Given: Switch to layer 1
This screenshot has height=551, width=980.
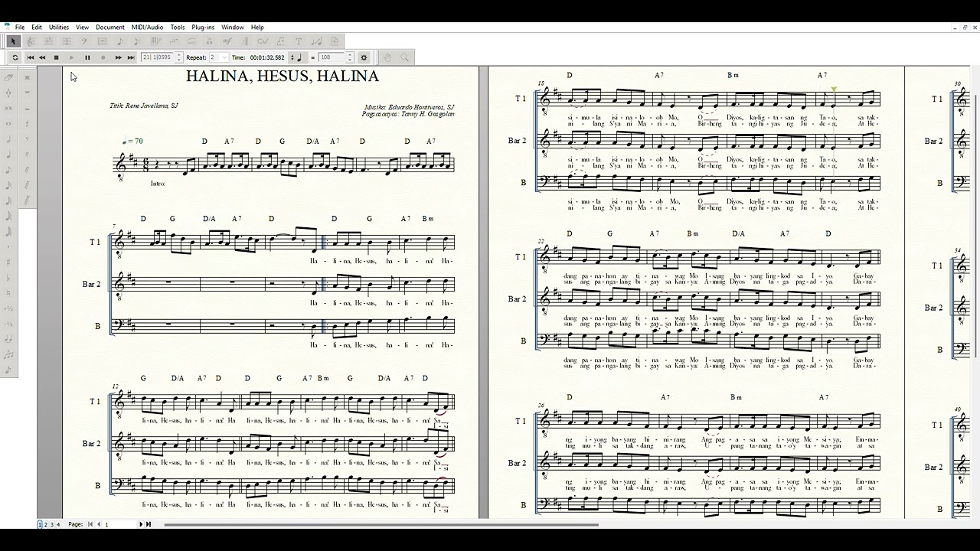Looking at the screenshot, I should pos(41,524).
